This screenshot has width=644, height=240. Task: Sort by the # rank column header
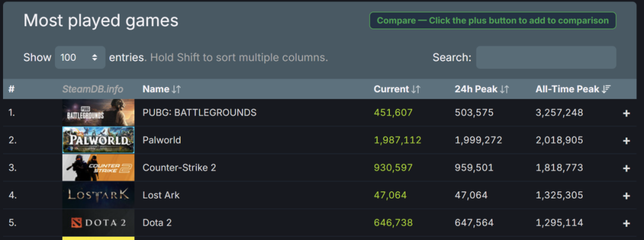click(x=12, y=89)
